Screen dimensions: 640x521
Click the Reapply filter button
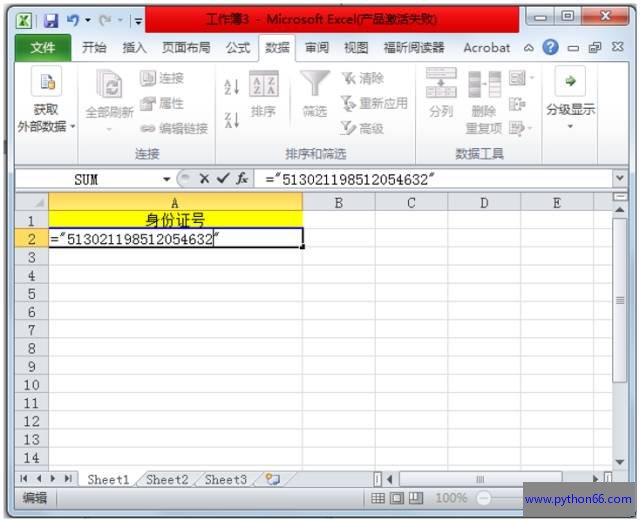coord(373,103)
